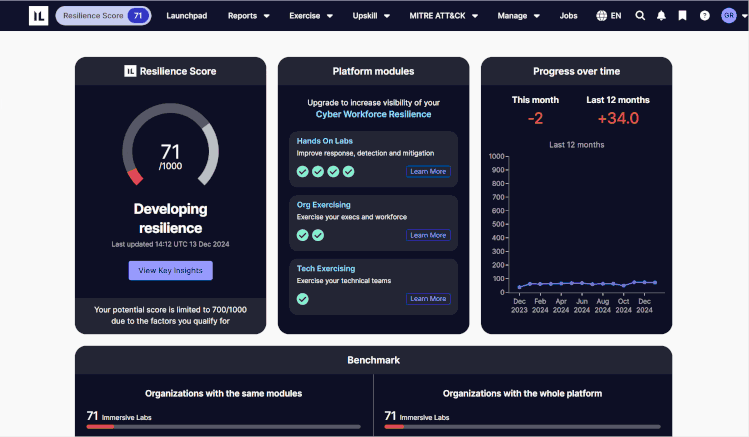Click the globe language icon
Viewport: 749px width, 437px height.
coord(601,16)
